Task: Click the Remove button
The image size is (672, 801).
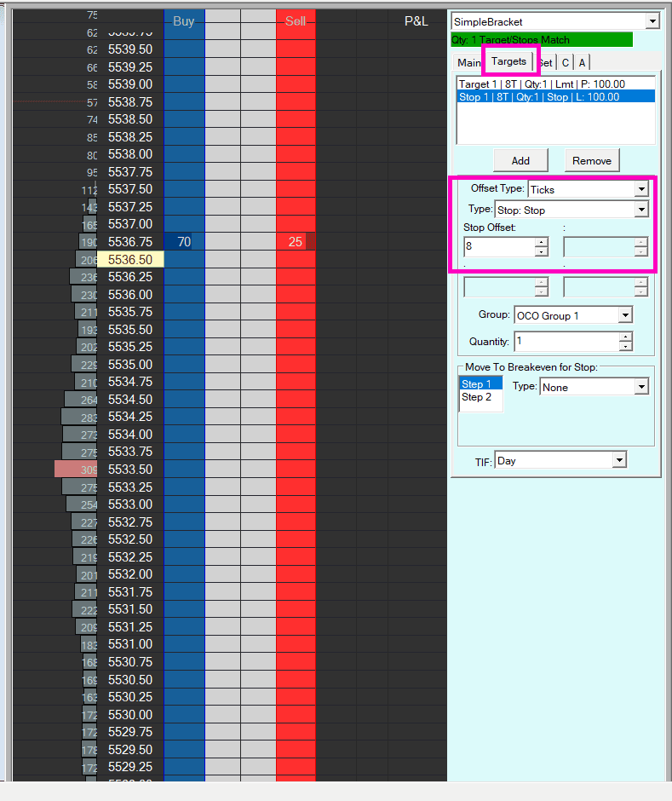Action: [x=591, y=160]
